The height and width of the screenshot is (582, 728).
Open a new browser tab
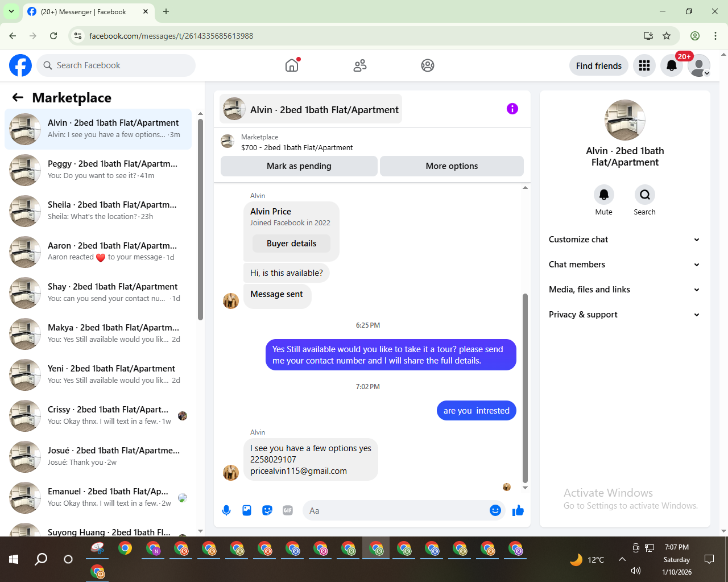pyautogui.click(x=166, y=11)
